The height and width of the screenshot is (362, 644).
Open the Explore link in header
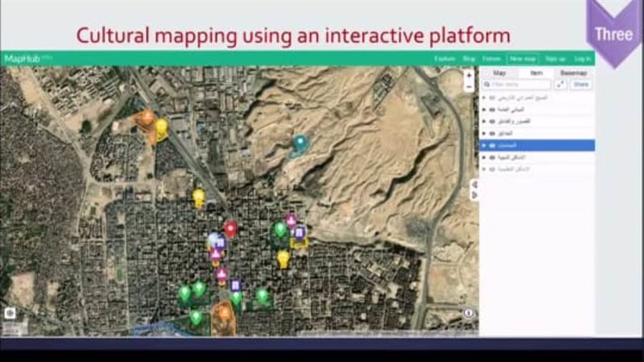[444, 59]
